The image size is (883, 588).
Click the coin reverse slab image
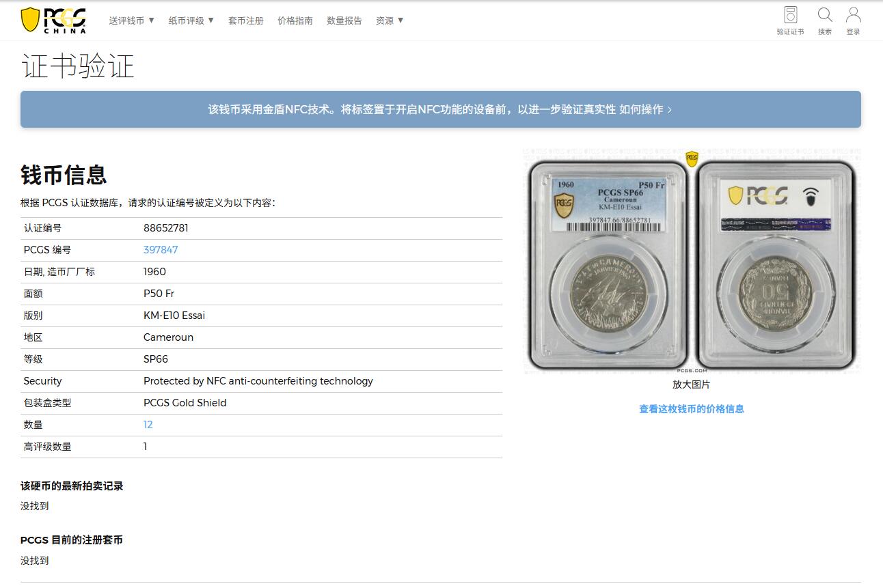(776, 264)
